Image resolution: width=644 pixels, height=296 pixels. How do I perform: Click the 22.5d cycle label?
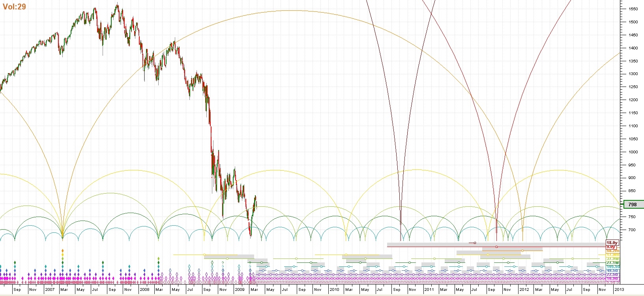(x=612, y=275)
